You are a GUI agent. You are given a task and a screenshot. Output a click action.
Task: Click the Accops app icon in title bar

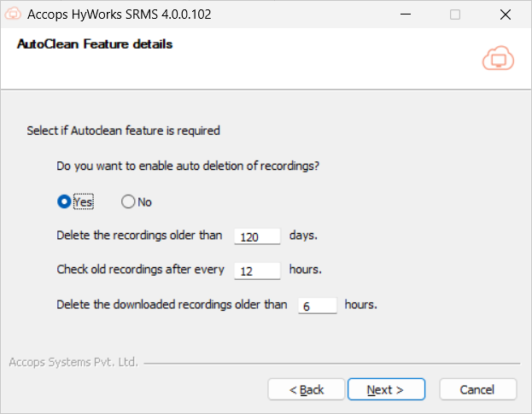(13, 15)
